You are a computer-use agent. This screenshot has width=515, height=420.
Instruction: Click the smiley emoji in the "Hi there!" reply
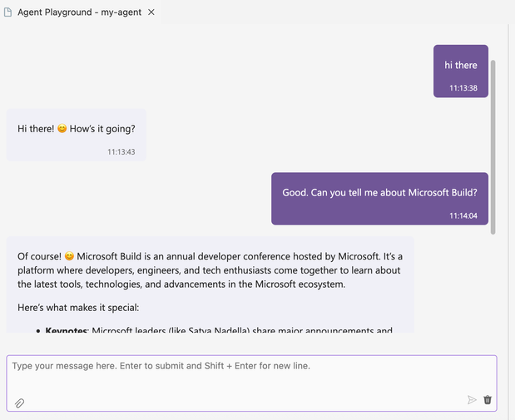pos(62,129)
